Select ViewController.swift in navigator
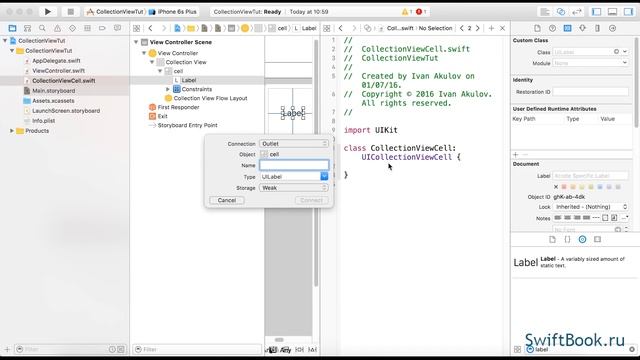640x360 pixels. 58,71
